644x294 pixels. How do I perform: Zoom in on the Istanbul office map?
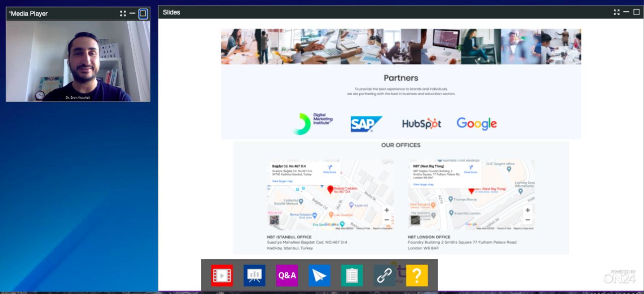click(x=386, y=210)
